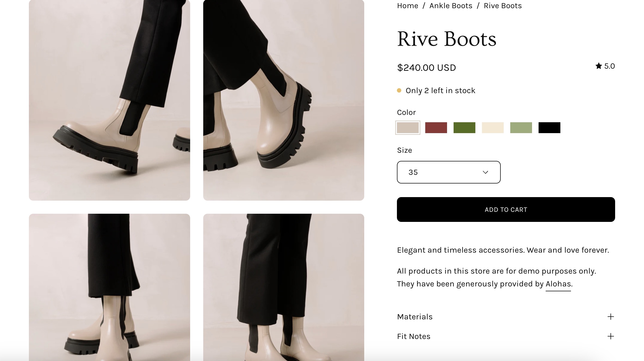Open top-right boot sole photo
644x361 pixels.
[x=284, y=100]
